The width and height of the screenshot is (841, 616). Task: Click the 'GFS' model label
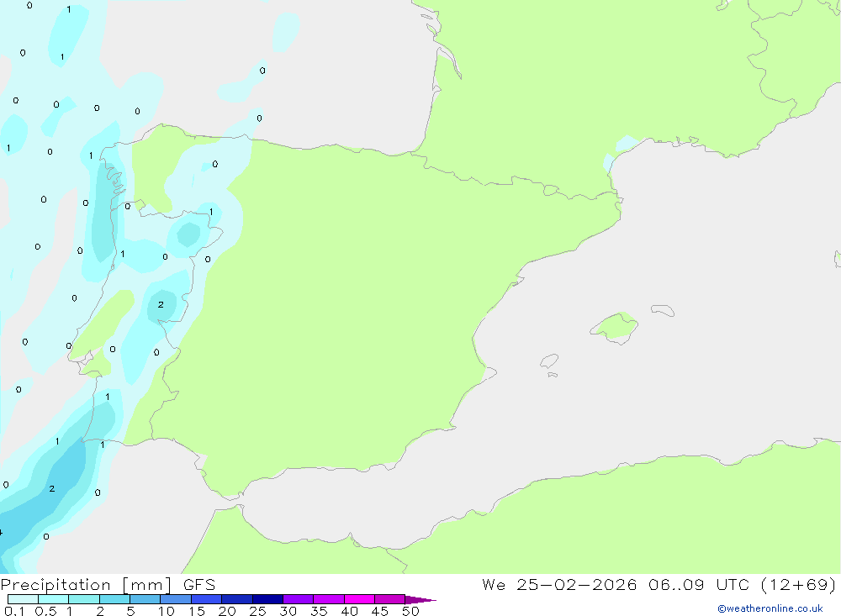pos(199,585)
